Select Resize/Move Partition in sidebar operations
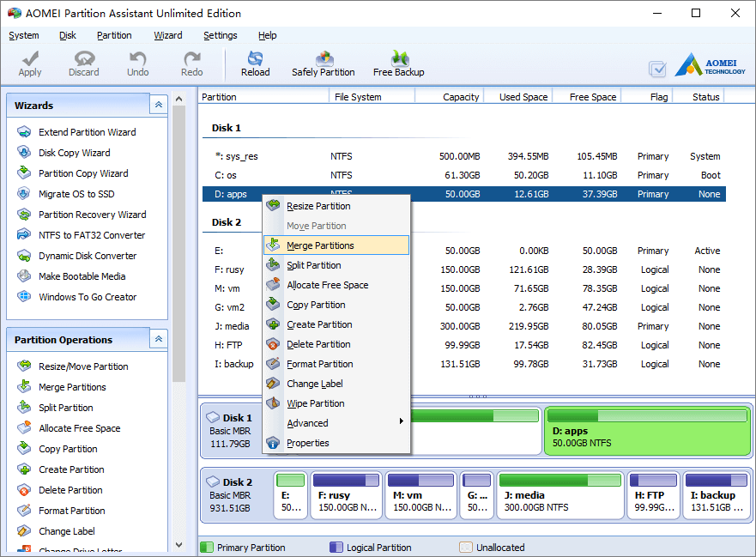This screenshot has height=557, width=756. tap(83, 366)
